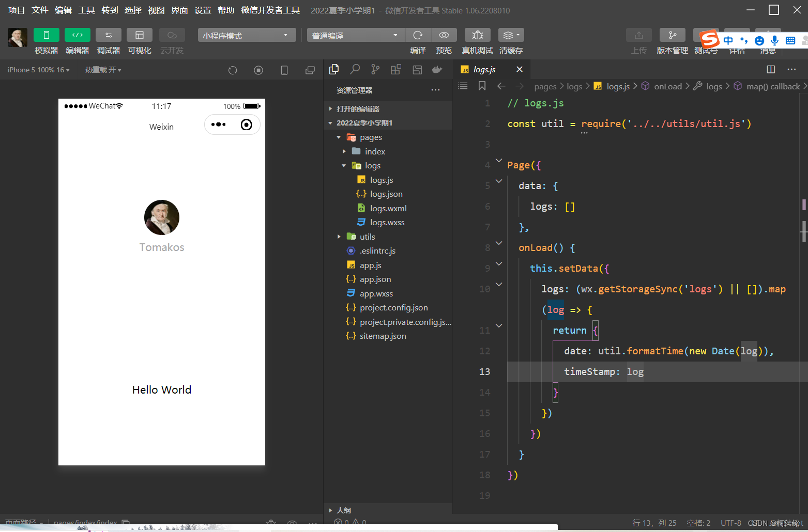
Task: Fold the Page block at line 4
Action: pos(499,161)
